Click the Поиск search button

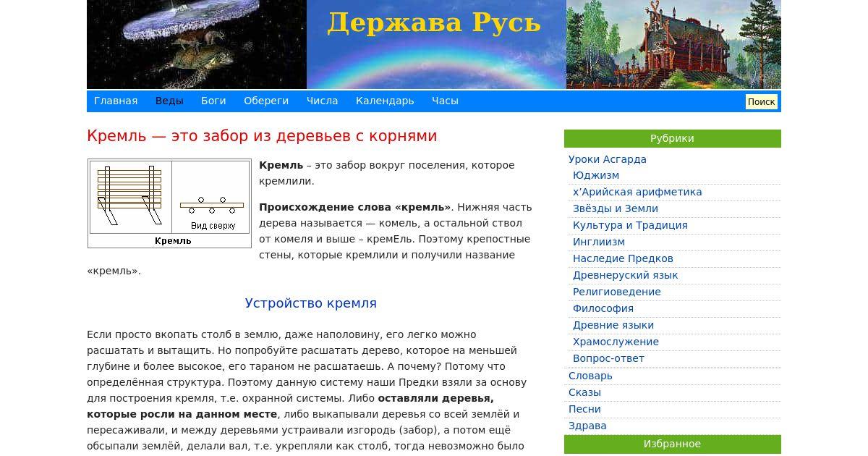[761, 101]
